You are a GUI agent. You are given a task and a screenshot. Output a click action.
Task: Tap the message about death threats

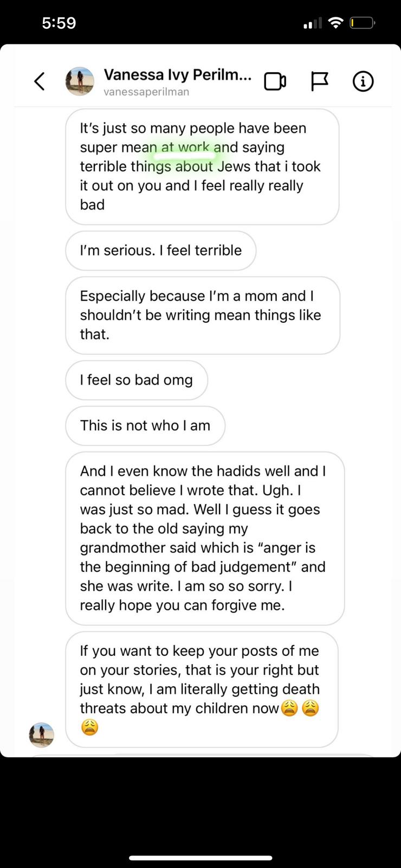tap(201, 689)
